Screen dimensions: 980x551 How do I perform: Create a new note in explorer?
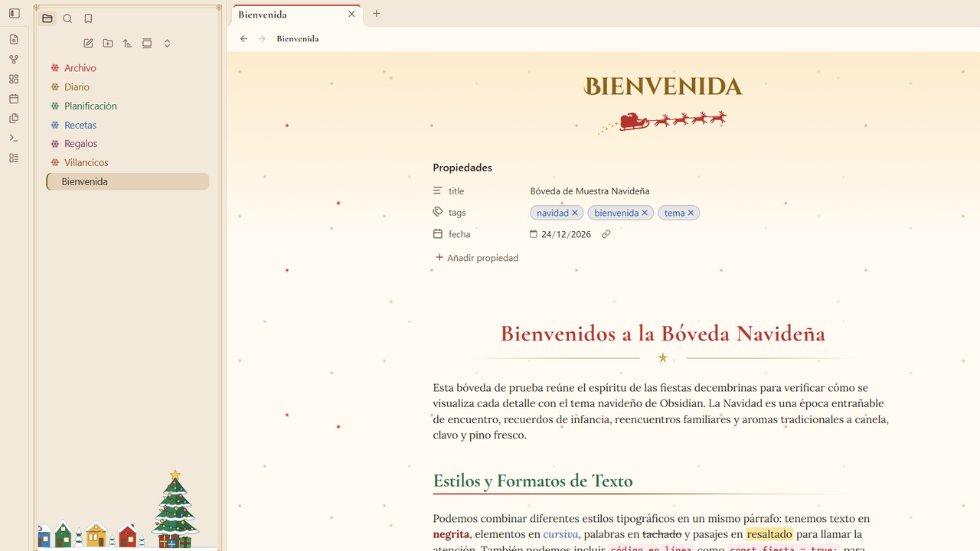click(88, 44)
